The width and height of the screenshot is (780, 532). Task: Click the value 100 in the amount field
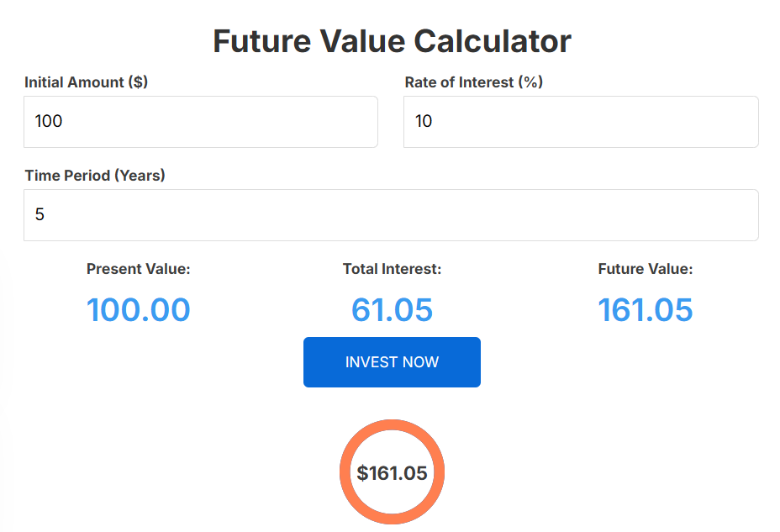point(46,121)
